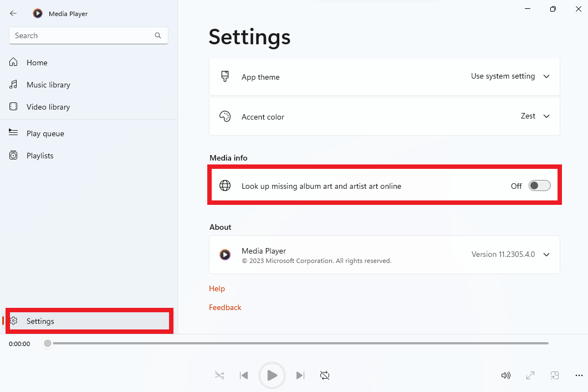Screen dimensions: 588x392
Task: Click the Microsoft Corporation copyright text
Action: point(316,261)
